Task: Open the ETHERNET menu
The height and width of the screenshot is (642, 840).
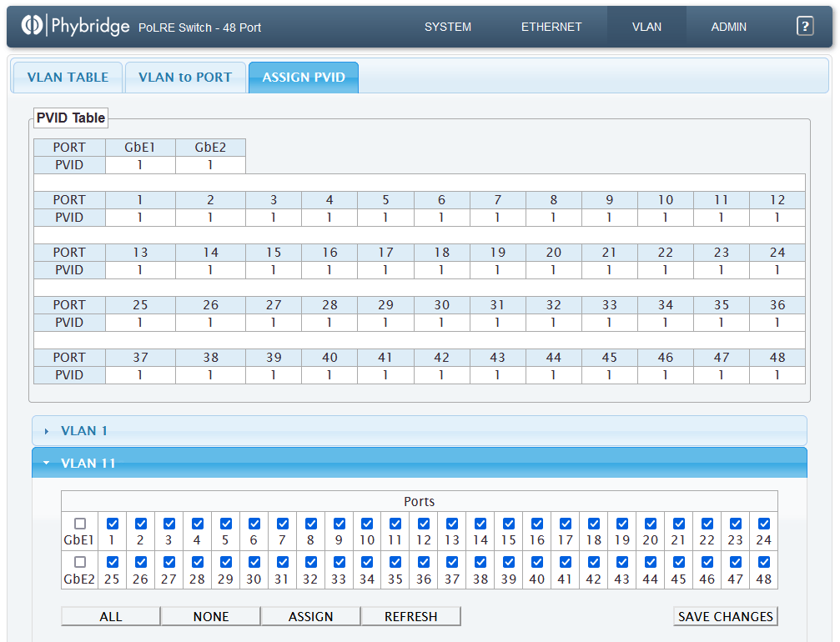Action: (551, 27)
